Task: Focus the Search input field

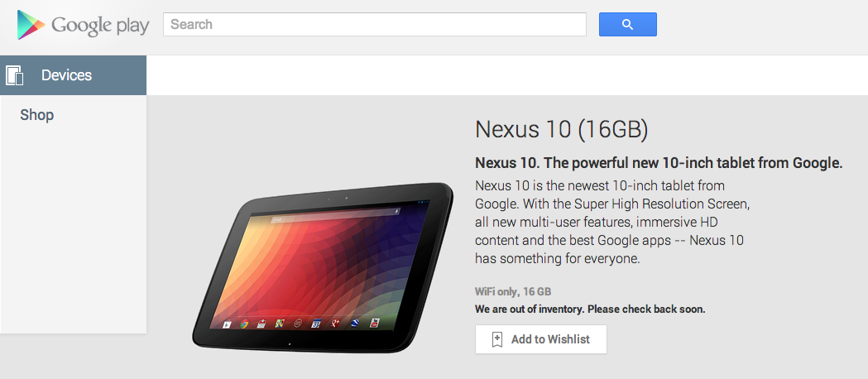Action: (x=375, y=24)
